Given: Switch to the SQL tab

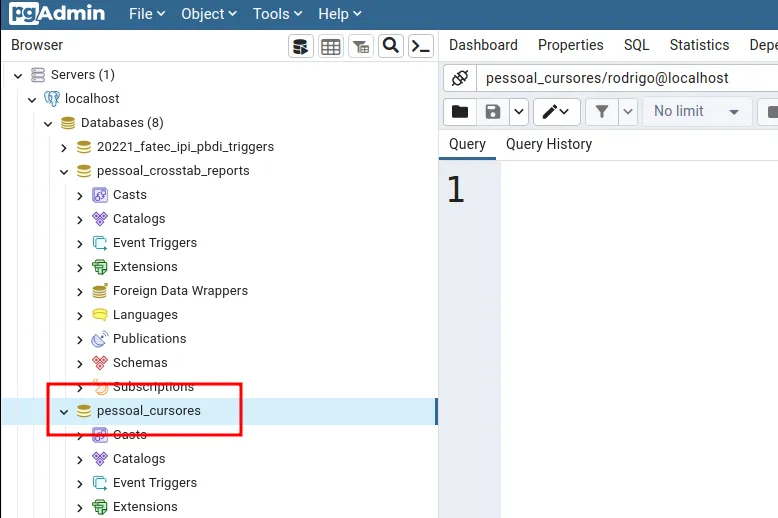Looking at the screenshot, I should 636,45.
